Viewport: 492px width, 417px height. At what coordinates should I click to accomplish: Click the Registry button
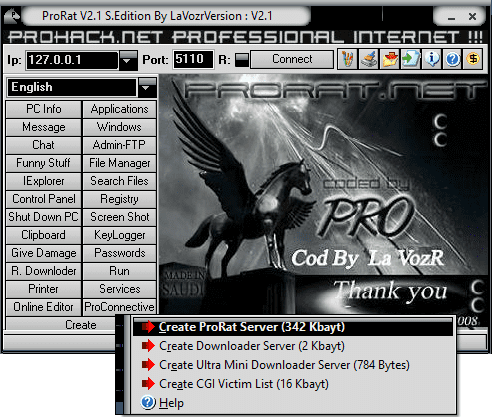pyautogui.click(x=119, y=199)
